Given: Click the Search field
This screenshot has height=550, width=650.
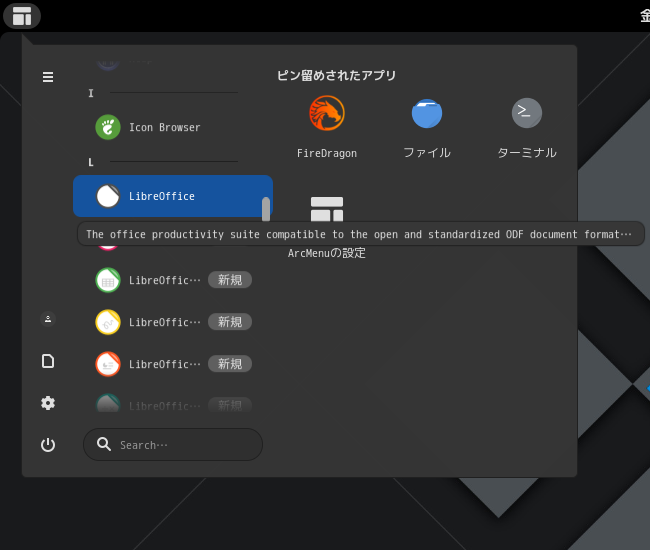Looking at the screenshot, I should coord(173,445).
